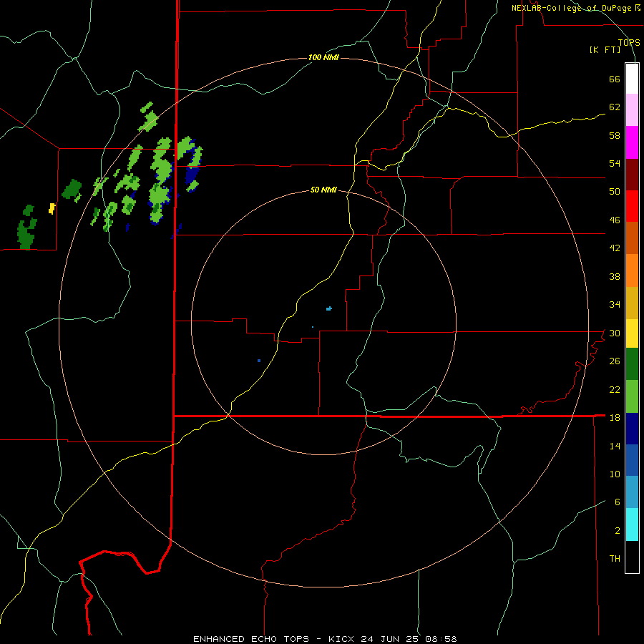Click the light blue legend band

click(632, 492)
